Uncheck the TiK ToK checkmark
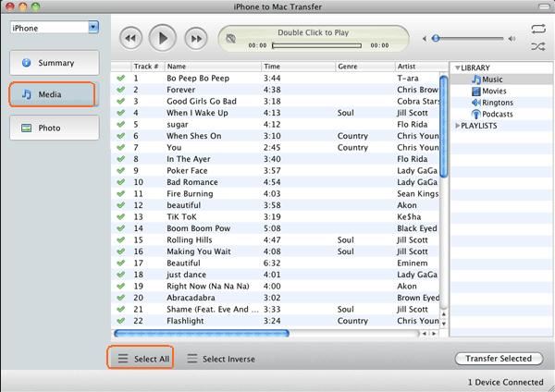 [120, 217]
